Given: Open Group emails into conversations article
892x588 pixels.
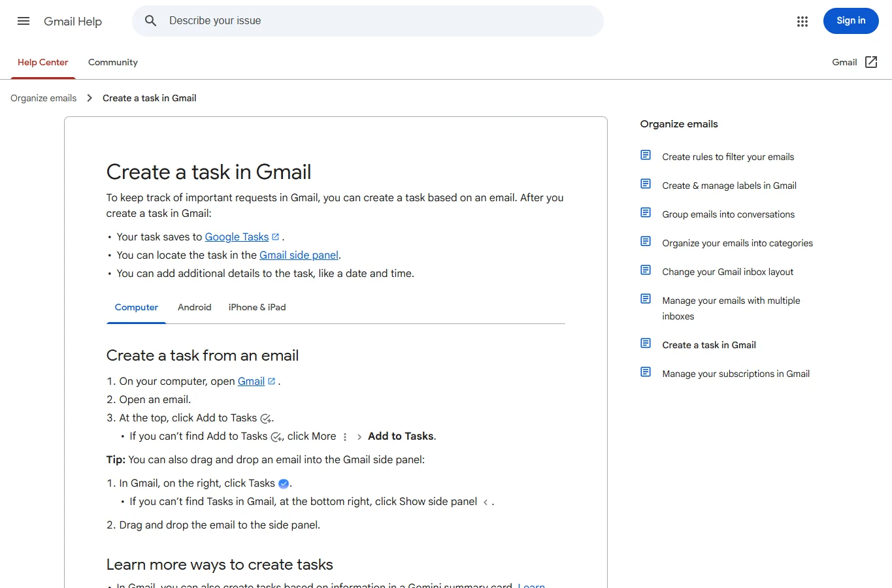Looking at the screenshot, I should coord(728,214).
